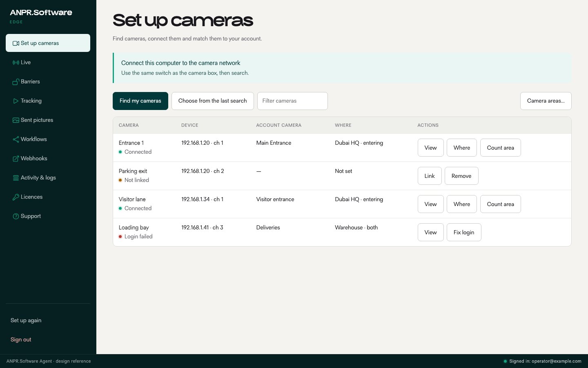
Task: Choose from the last search
Action: pyautogui.click(x=213, y=101)
